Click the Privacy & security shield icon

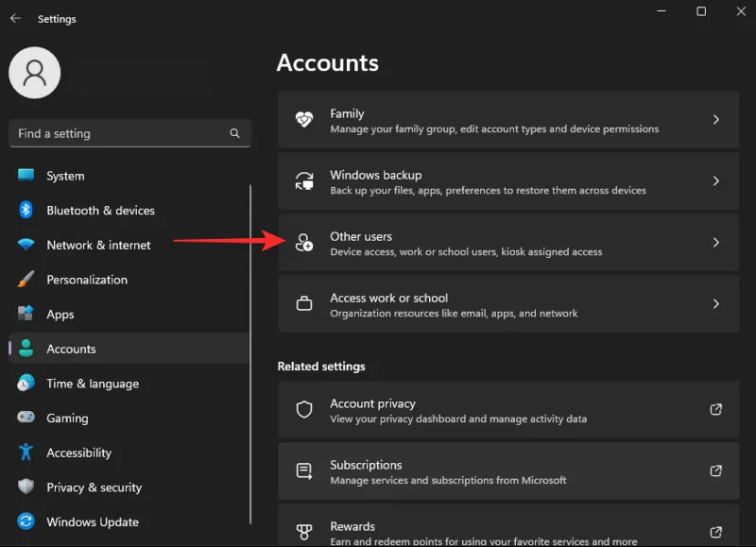(x=26, y=487)
